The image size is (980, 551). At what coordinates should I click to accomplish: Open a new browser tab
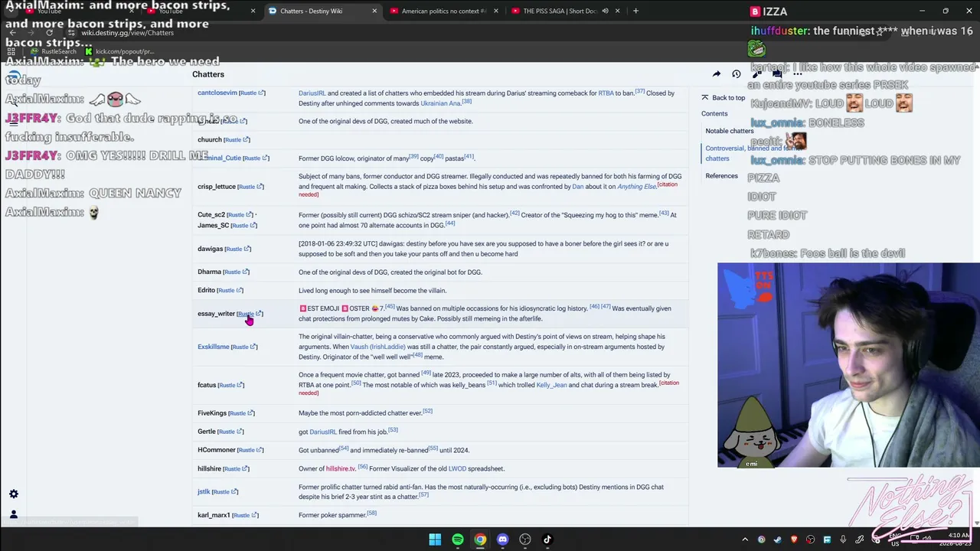click(x=635, y=11)
